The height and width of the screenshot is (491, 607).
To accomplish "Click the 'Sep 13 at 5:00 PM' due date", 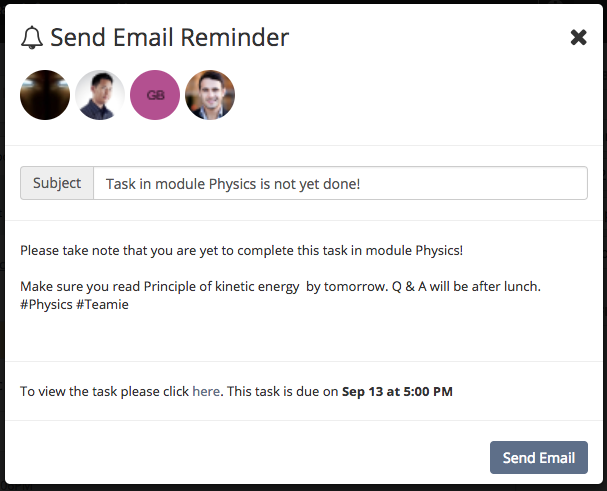I will click(397, 391).
